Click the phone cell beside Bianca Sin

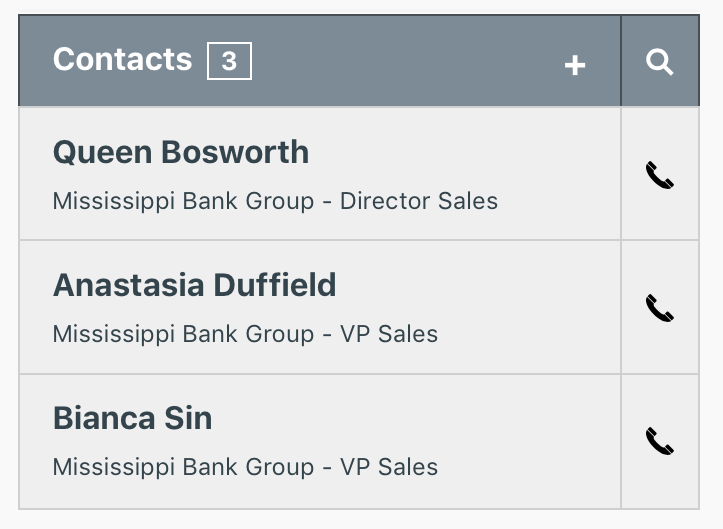660,442
